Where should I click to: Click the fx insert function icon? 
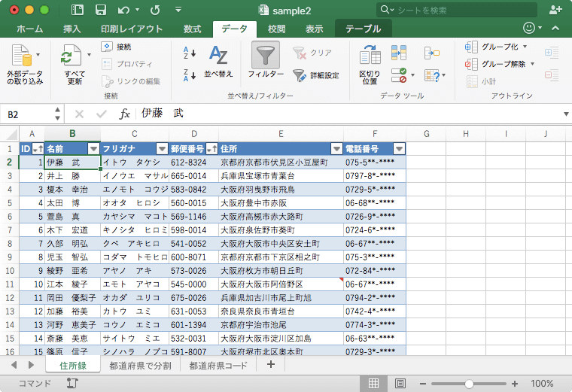[124, 114]
